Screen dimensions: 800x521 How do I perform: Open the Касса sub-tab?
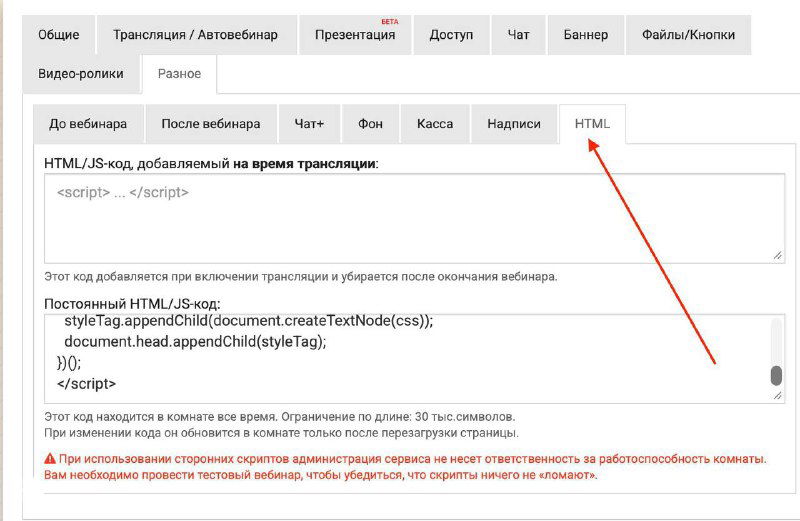coord(435,124)
